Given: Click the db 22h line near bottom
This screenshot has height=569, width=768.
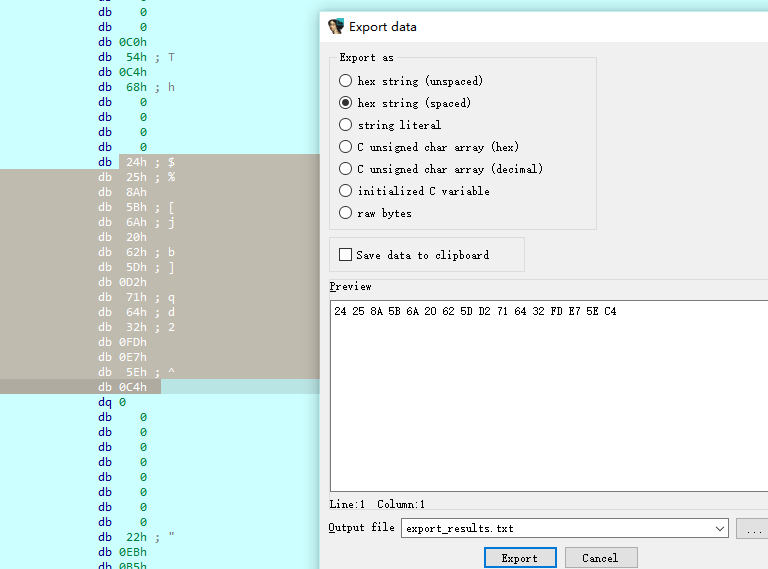Looking at the screenshot, I should click(x=136, y=537).
